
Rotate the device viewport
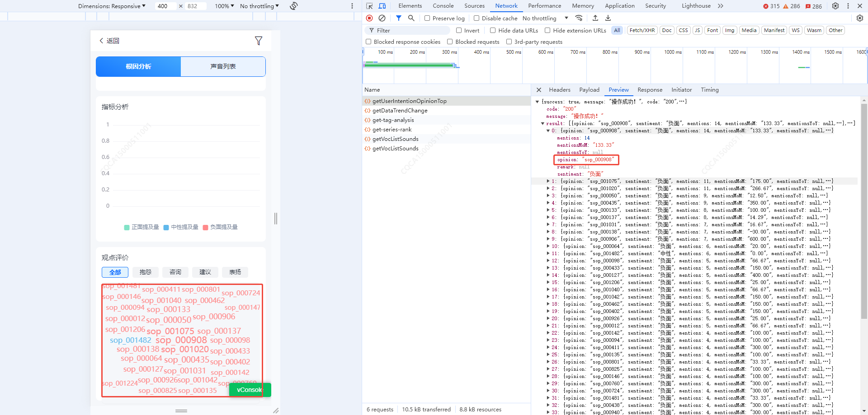pos(294,6)
